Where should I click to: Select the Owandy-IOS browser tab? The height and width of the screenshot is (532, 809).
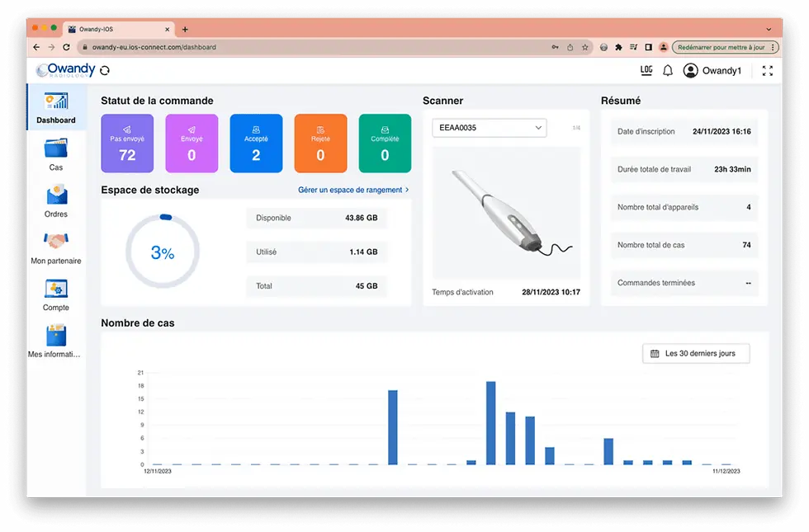[119, 30]
